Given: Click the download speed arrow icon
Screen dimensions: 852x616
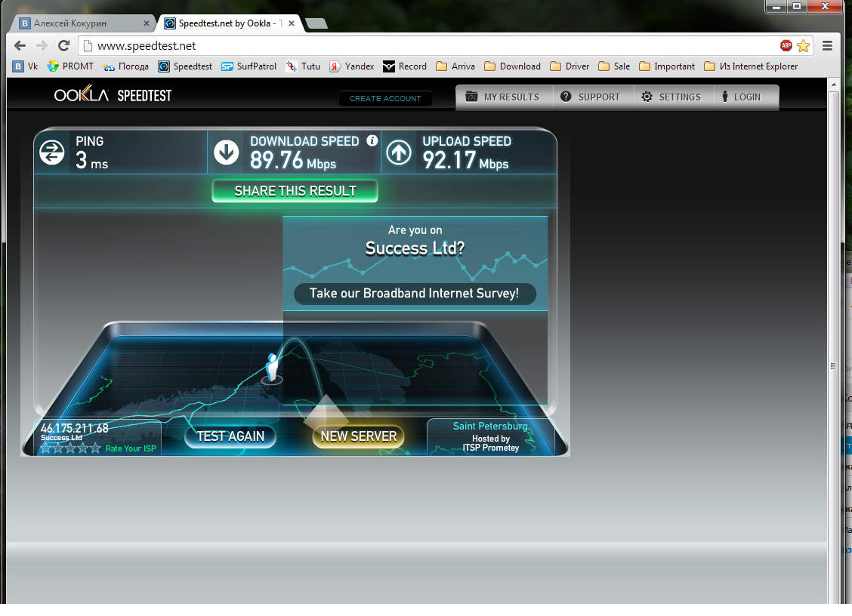Looking at the screenshot, I should point(226,152).
